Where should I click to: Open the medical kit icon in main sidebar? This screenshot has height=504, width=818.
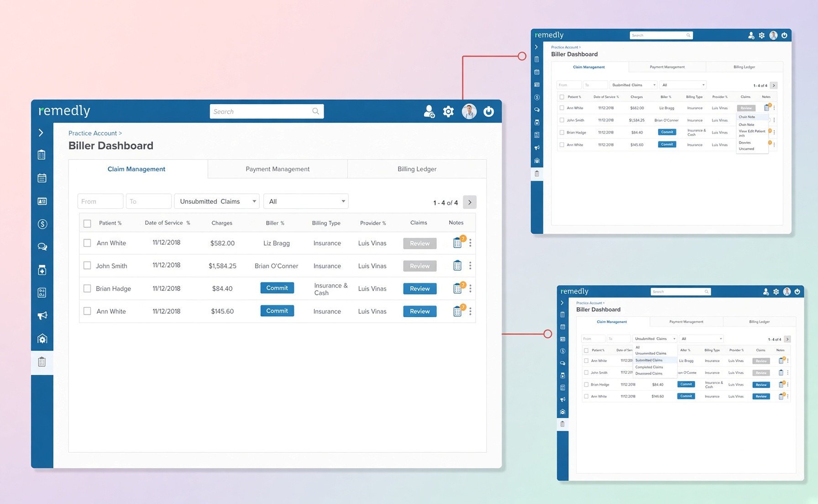42,270
